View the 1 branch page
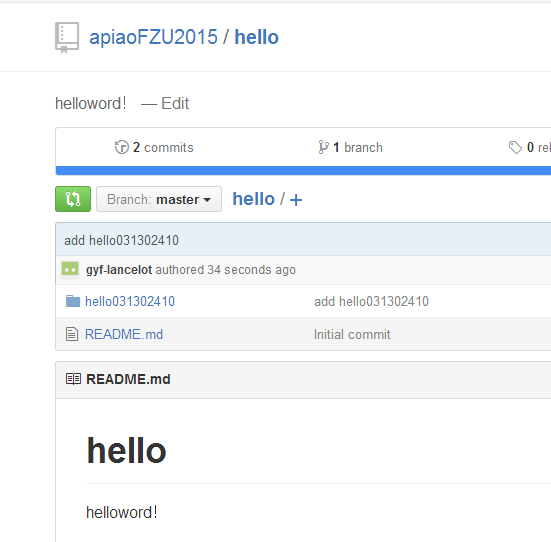This screenshot has width=551, height=542. click(358, 147)
